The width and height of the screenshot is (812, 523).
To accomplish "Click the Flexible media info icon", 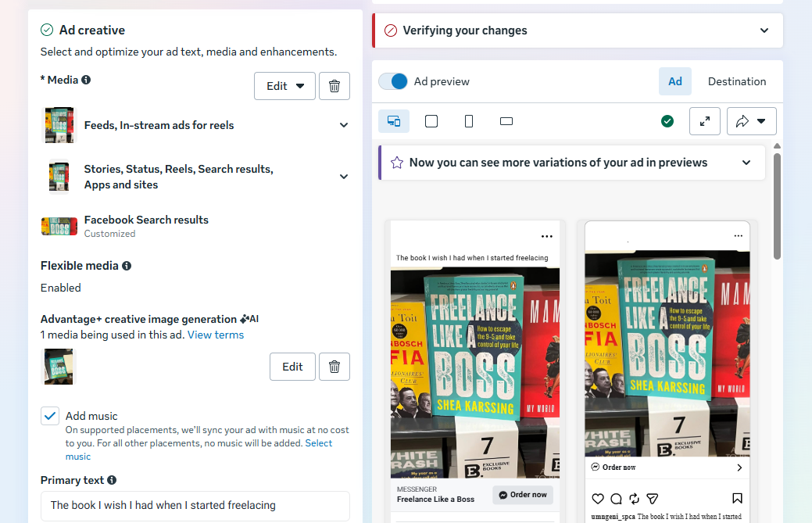I will click(x=127, y=266).
